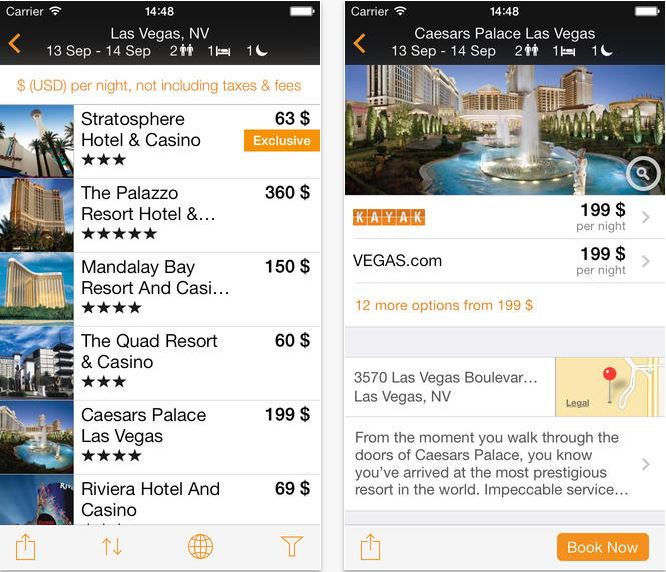Select Stratosphere Hotel & Casino listing
Image resolution: width=666 pixels, height=572 pixels.
[160, 141]
